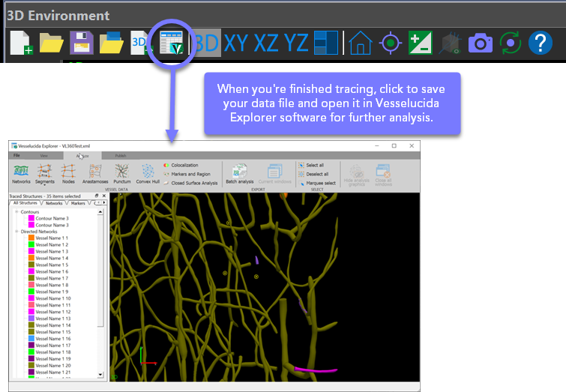Capture a screenshot with the camera icon

[x=480, y=43]
